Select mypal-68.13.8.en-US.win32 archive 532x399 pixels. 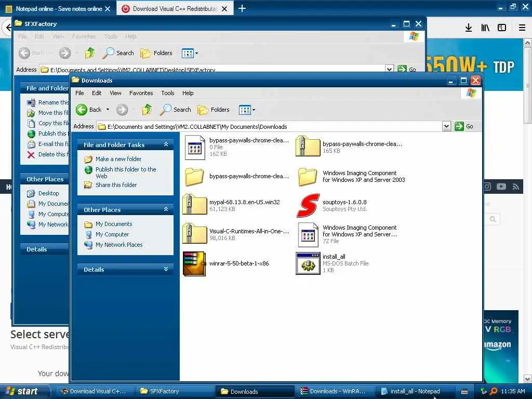(x=194, y=205)
